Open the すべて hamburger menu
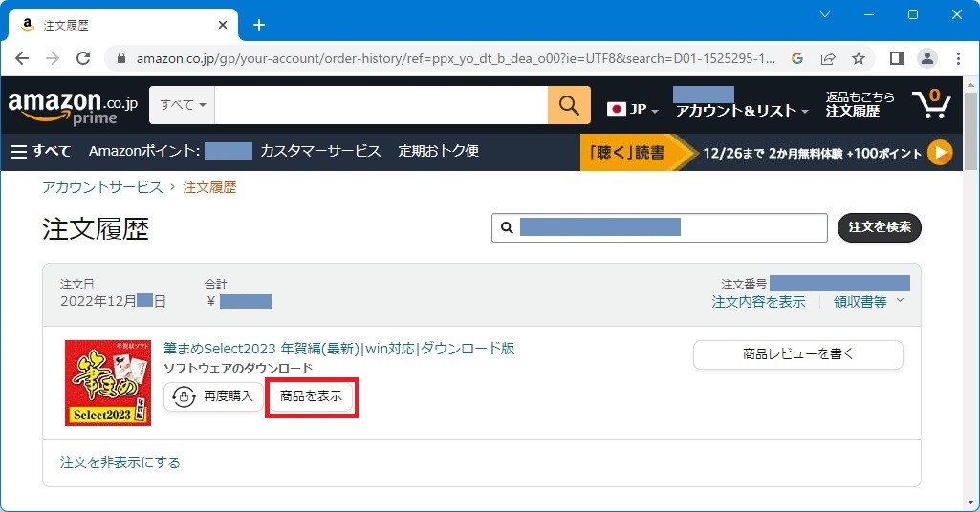 (40, 151)
